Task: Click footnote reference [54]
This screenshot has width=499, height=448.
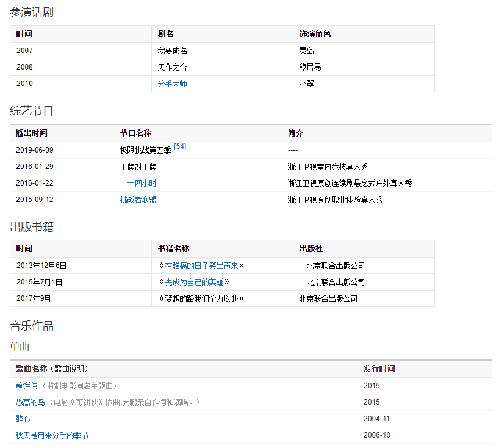Action: click(180, 147)
